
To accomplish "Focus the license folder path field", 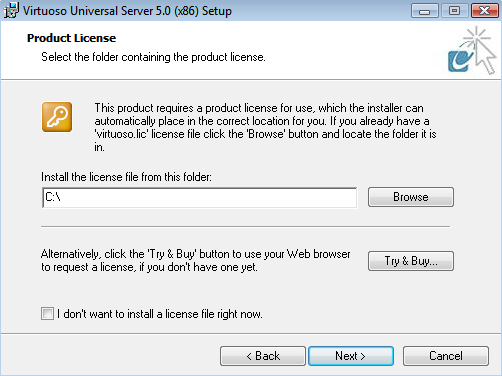I will pos(200,198).
